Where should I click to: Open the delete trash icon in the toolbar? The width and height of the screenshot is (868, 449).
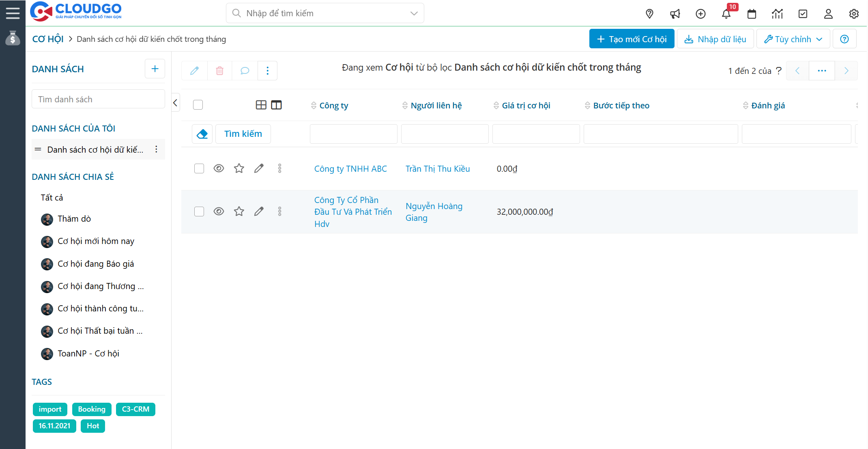click(219, 70)
